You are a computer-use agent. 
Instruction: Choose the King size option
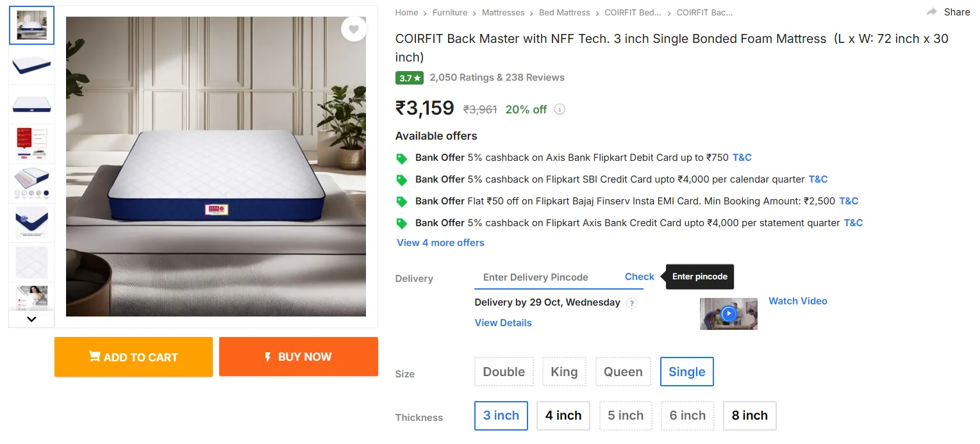[x=564, y=372]
